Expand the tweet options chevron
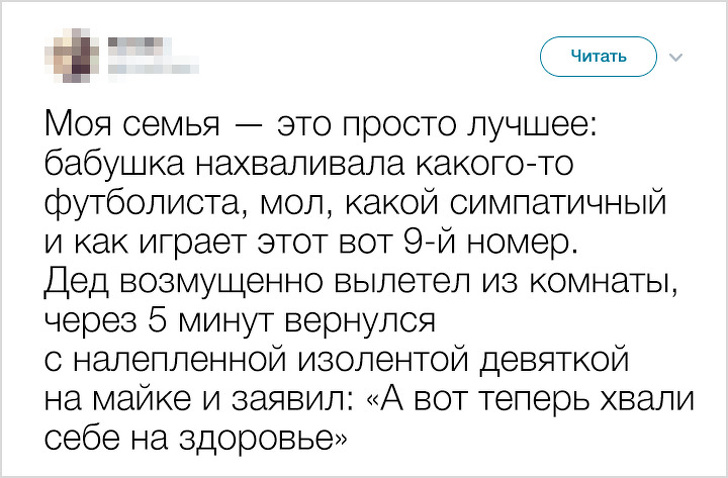Screen dimensions: 728x478 click(x=673, y=58)
